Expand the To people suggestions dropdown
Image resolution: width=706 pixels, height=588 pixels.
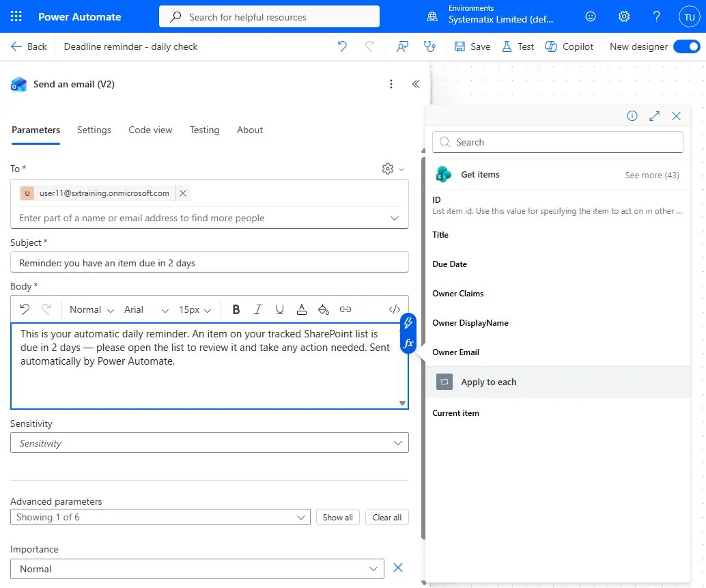395,219
